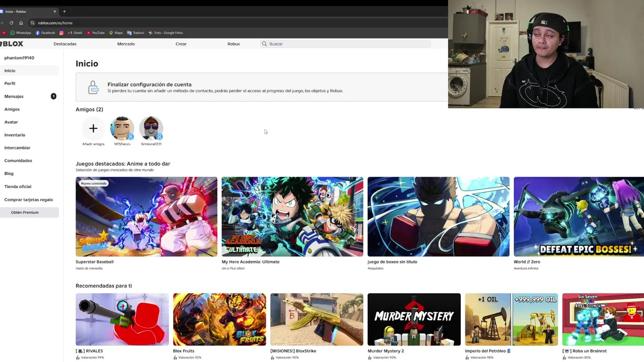Select Inicio in the sidebar
Screen dimensions: 644x362
(29, 71)
